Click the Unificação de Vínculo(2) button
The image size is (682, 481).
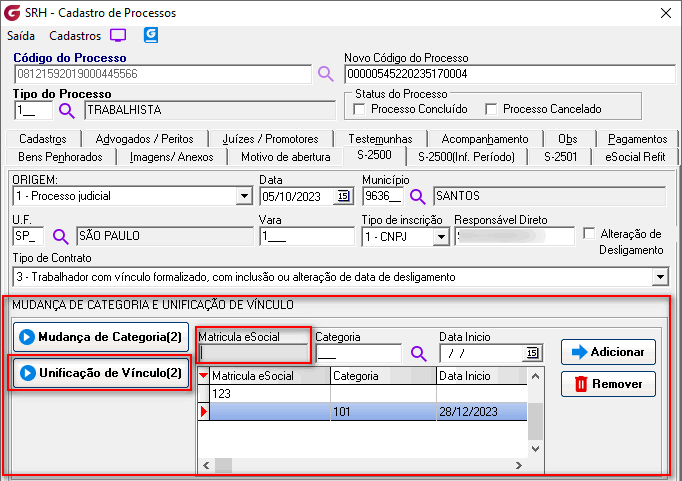pyautogui.click(x=100, y=373)
